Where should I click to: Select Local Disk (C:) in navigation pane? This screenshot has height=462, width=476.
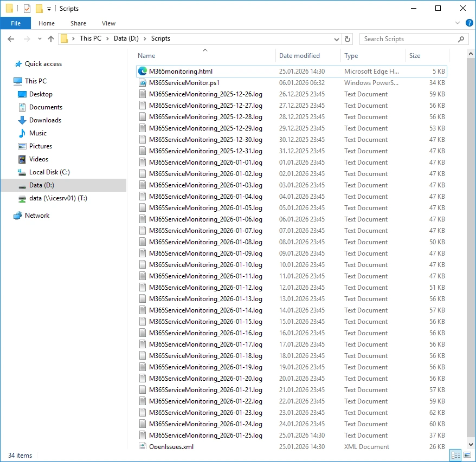(x=49, y=172)
